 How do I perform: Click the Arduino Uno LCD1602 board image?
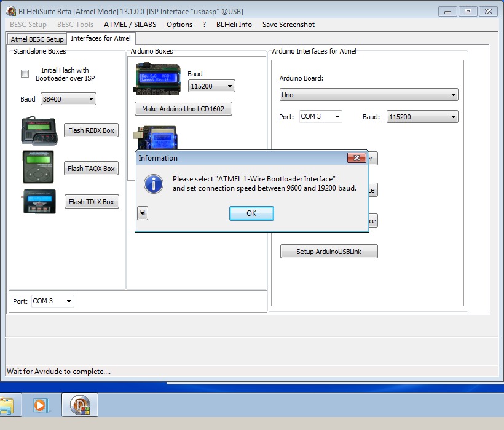157,79
